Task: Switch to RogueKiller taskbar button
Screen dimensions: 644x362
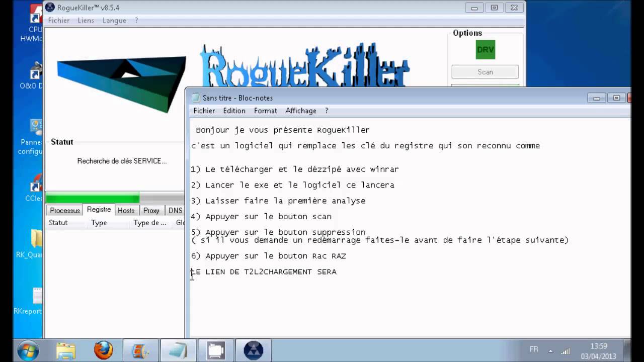Action: click(x=253, y=350)
